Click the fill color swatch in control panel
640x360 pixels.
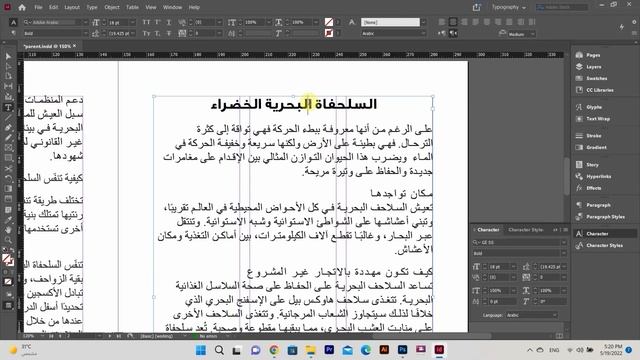tap(329, 22)
